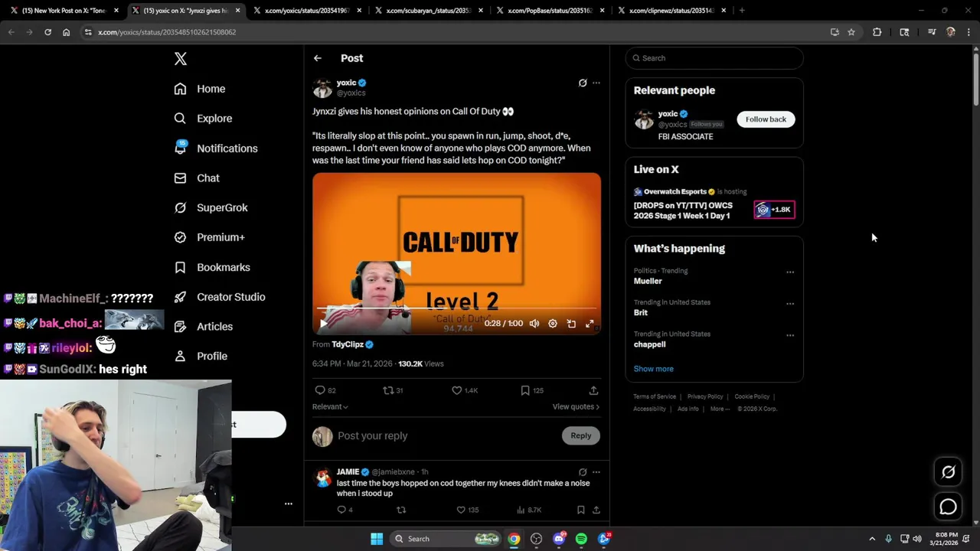Open the browser extensions puzzle icon
This screenshot has height=551, width=980.
tap(877, 32)
